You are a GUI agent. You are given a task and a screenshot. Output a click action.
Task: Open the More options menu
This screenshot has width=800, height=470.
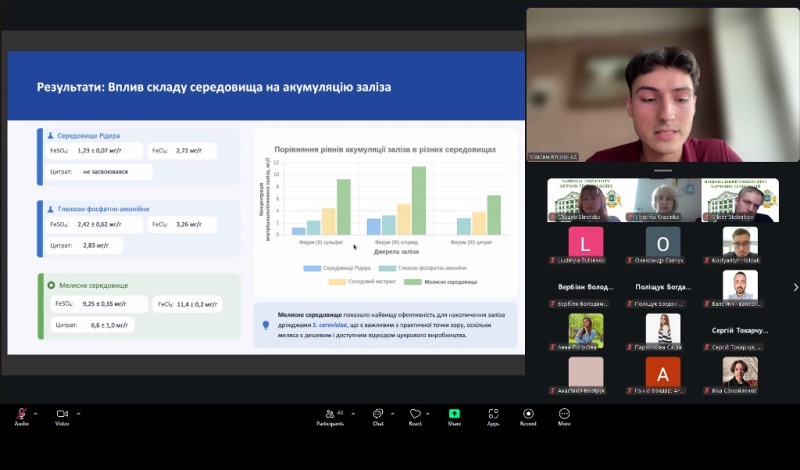[564, 414]
